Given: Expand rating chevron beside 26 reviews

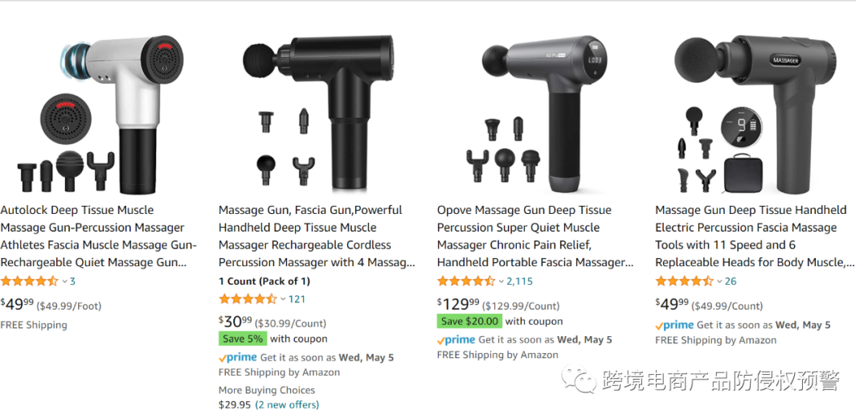Looking at the screenshot, I should point(719,281).
